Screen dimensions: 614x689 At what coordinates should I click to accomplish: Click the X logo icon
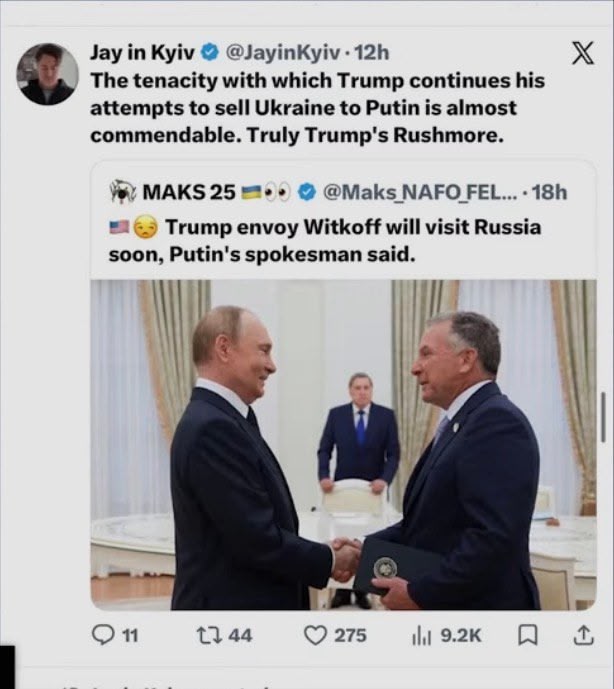(583, 53)
